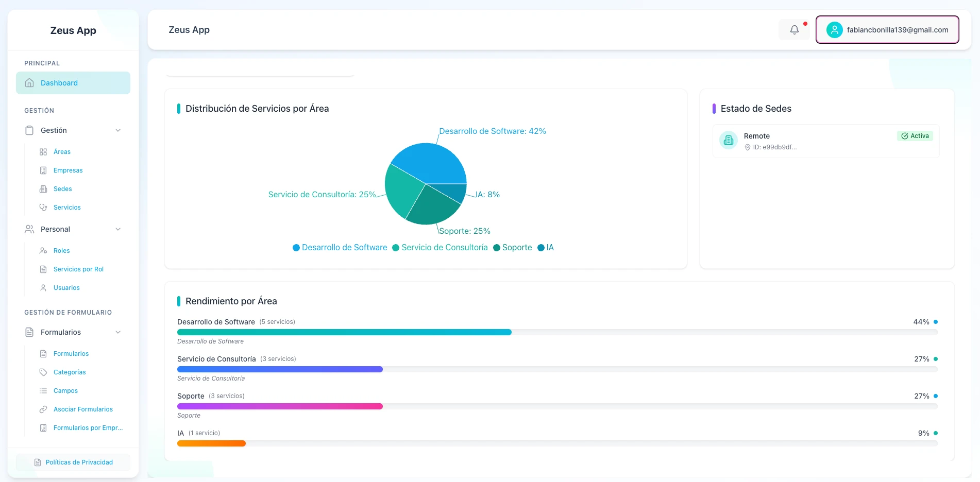Viewport: 980px width, 482px height.
Task: Click the Servicios stethoscope icon
Action: (x=43, y=208)
